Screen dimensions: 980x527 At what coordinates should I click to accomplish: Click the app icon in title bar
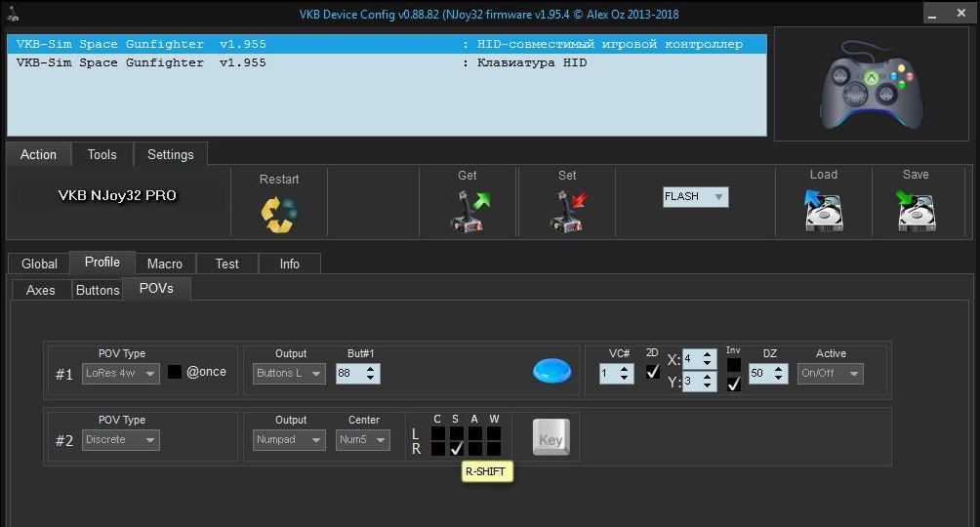tap(12, 13)
